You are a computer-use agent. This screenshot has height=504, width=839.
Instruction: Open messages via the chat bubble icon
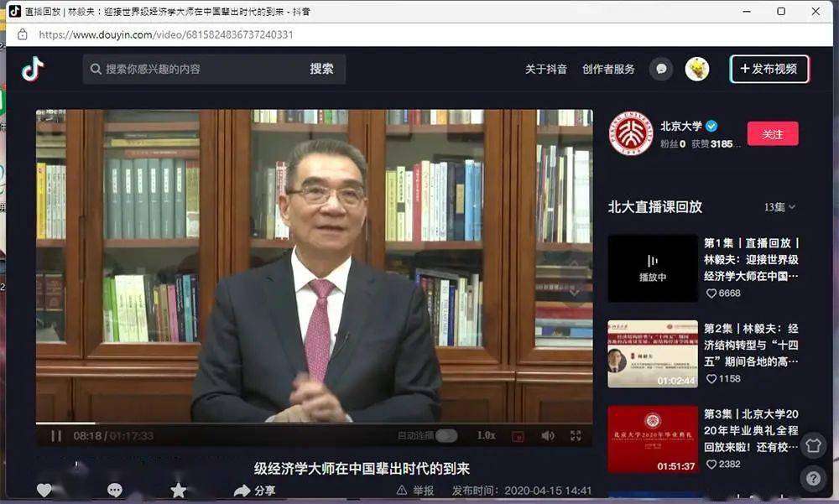tap(662, 69)
